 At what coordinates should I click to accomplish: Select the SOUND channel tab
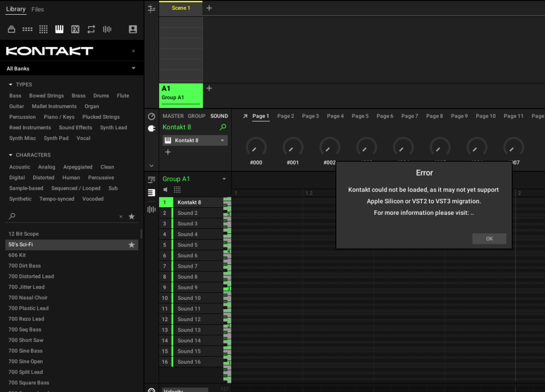click(x=219, y=116)
